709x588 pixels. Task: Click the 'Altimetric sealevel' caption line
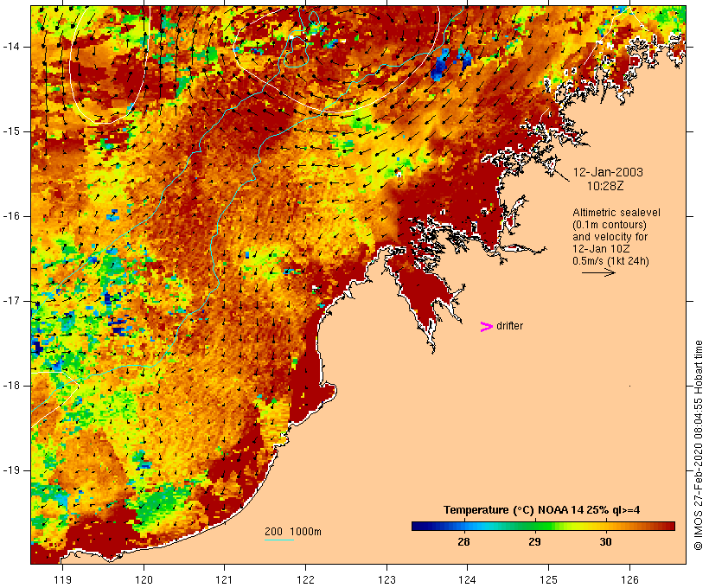point(616,213)
